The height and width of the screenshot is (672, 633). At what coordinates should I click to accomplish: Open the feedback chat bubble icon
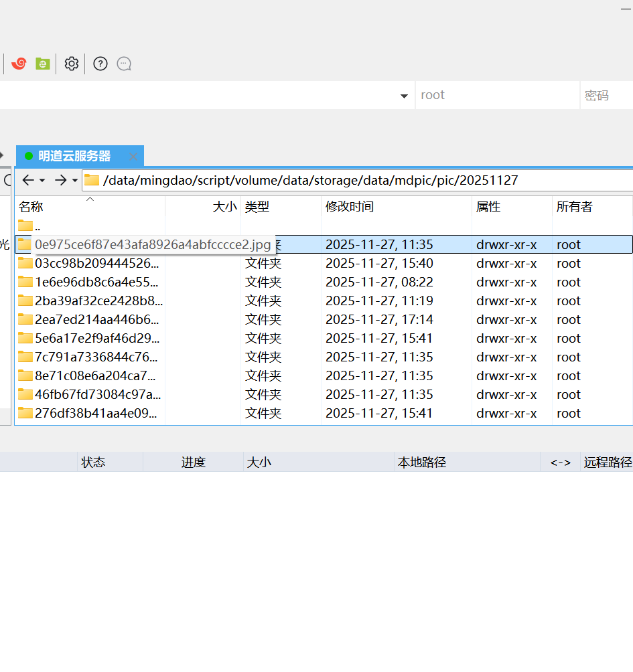click(124, 64)
